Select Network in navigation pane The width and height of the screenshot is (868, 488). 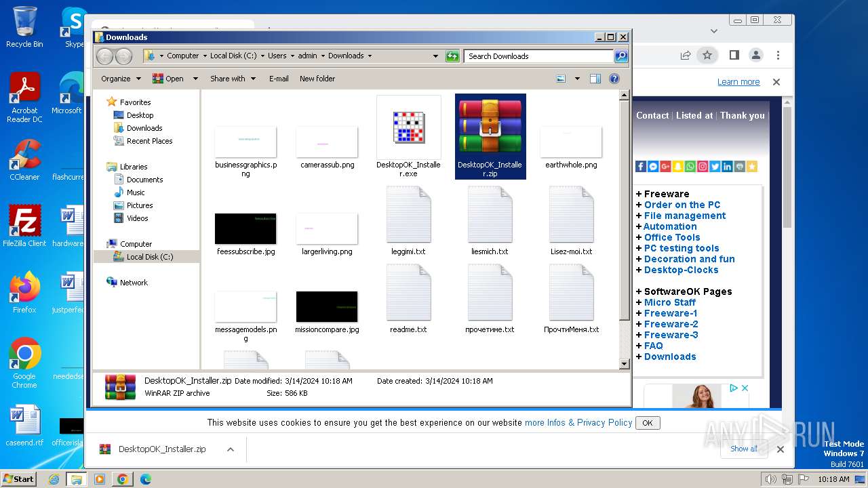134,283
